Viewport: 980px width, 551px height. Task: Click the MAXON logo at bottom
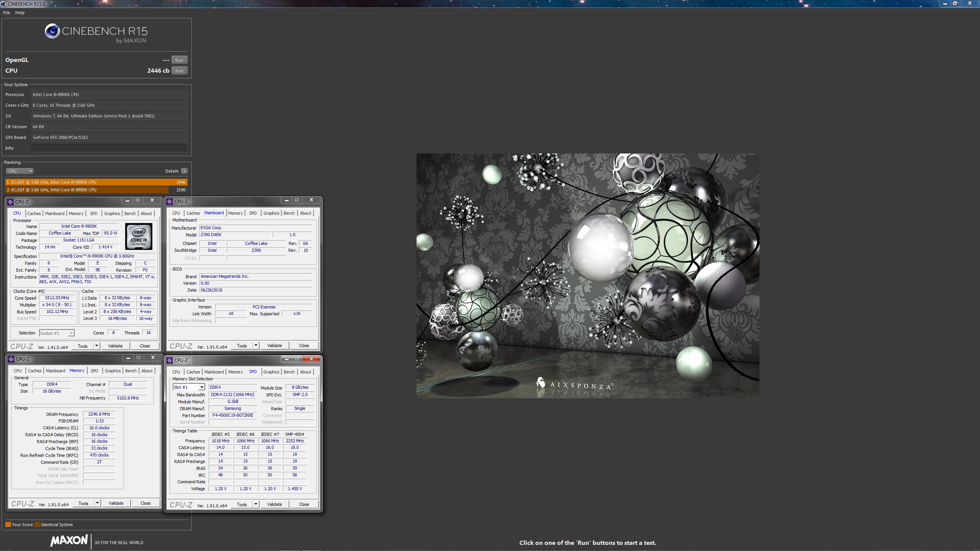pos(69,540)
